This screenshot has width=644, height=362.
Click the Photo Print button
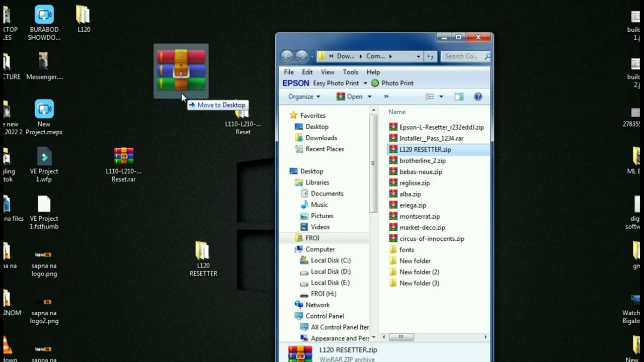[392, 83]
